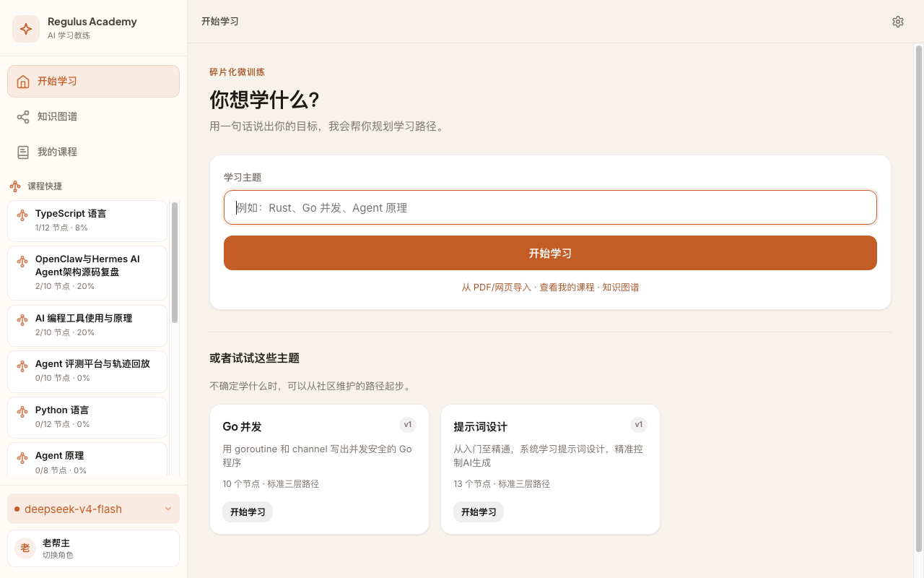Click the node icon in AI 编程工具使用与原理 card

coord(22,319)
